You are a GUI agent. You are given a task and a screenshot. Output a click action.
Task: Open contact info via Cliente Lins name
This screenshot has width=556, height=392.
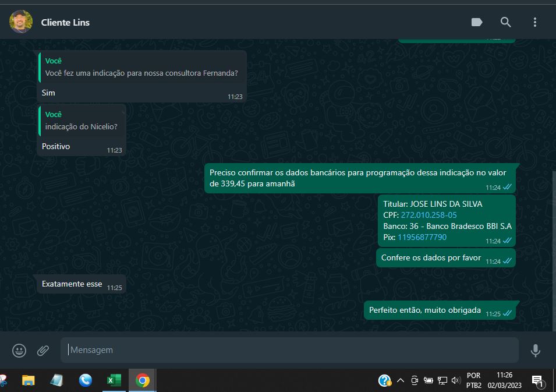(x=65, y=22)
